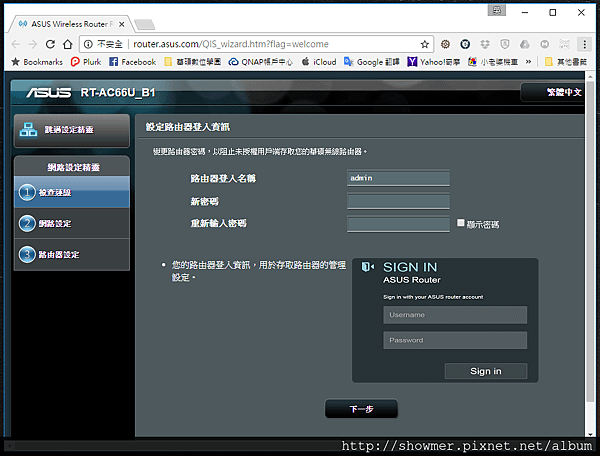Click the 小宅 bookmark

click(x=493, y=62)
